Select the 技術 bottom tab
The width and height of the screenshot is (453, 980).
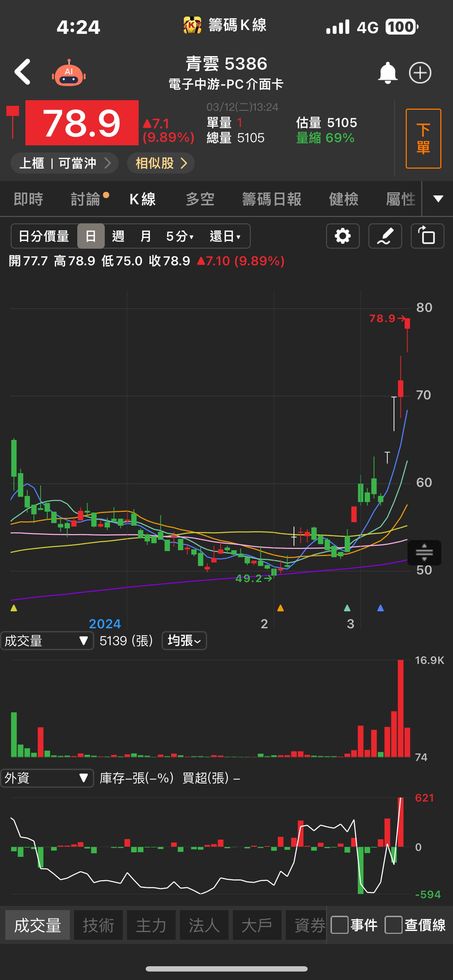click(x=98, y=925)
